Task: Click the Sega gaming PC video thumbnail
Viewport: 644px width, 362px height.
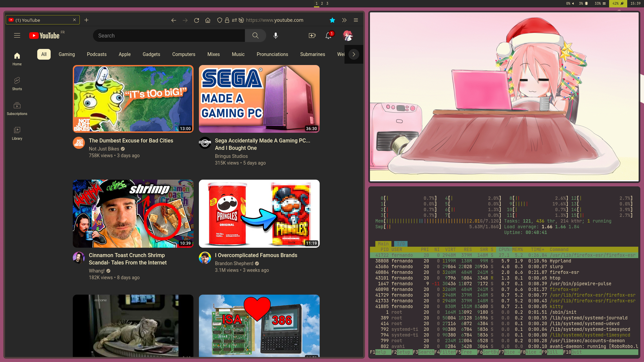Action: 259,99
